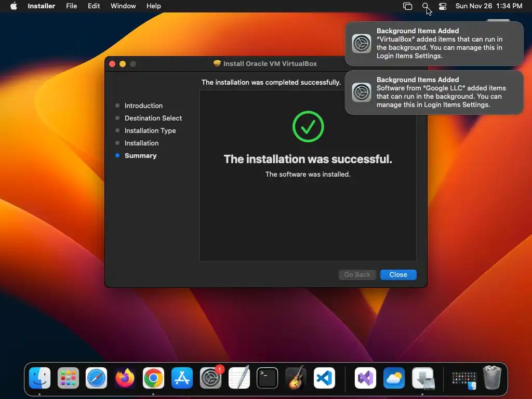Screen dimensions: 532x399
Task: Open Finder from the Dock
Action: [39, 378]
